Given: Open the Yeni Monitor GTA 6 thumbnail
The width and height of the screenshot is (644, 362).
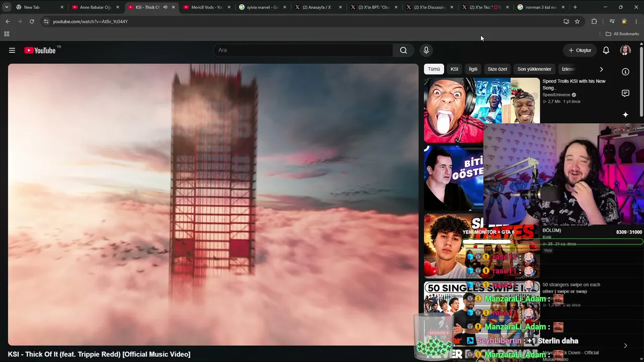Looking at the screenshot, I should tap(481, 246).
